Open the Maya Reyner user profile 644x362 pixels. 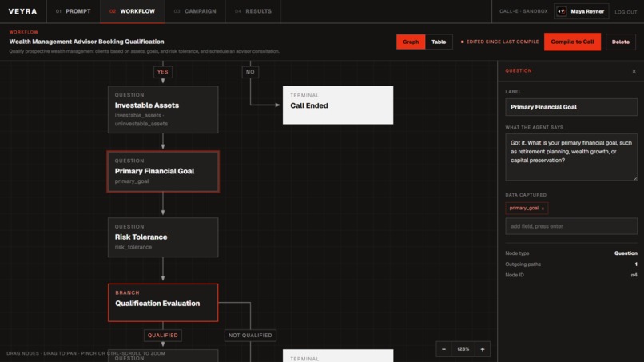(x=581, y=11)
